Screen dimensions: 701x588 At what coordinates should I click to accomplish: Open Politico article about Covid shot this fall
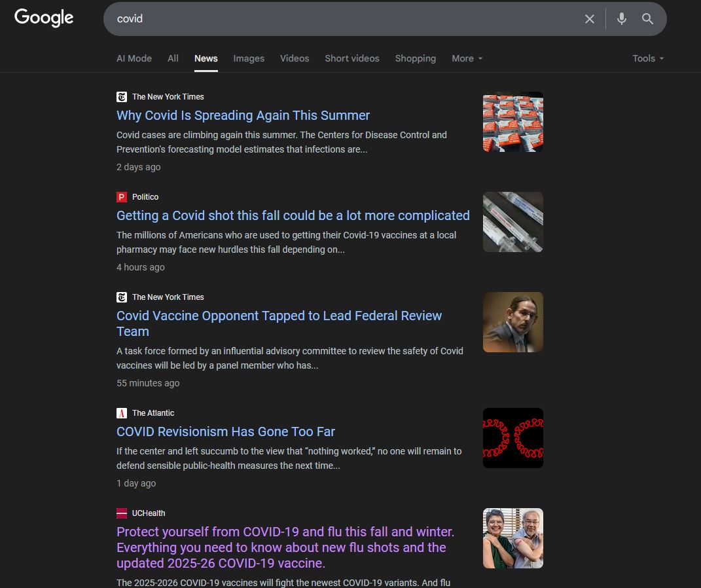[x=293, y=215]
